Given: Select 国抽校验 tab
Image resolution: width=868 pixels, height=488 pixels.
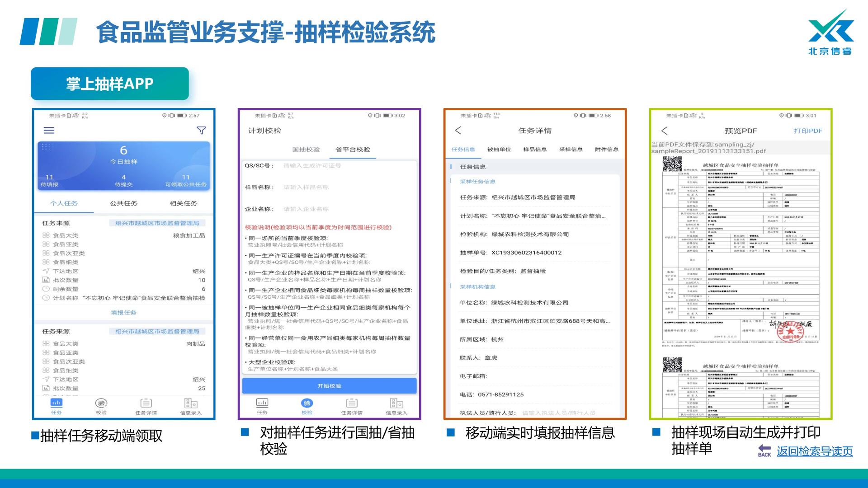Looking at the screenshot, I should click(306, 149).
